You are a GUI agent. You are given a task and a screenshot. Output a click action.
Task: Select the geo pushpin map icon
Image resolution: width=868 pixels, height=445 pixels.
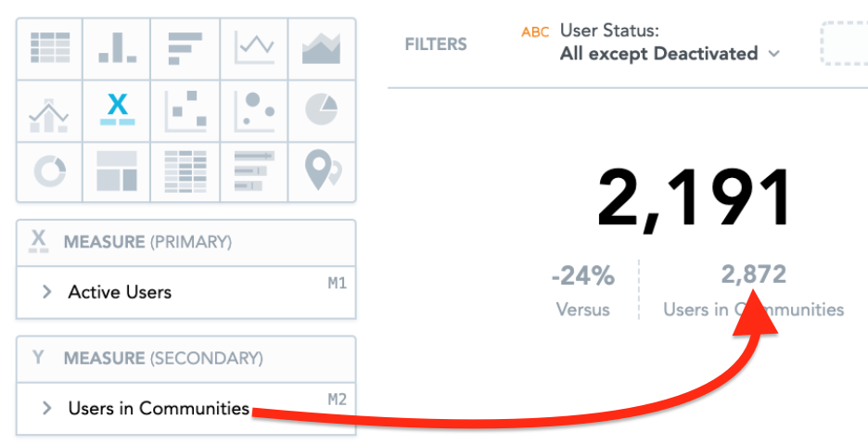point(322,172)
